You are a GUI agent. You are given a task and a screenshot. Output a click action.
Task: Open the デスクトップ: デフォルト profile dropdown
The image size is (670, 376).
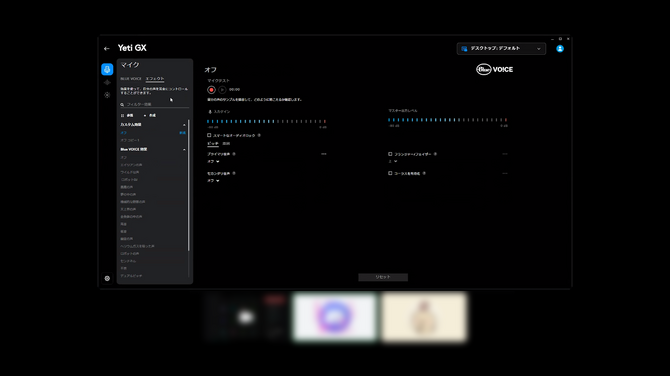tap(501, 49)
